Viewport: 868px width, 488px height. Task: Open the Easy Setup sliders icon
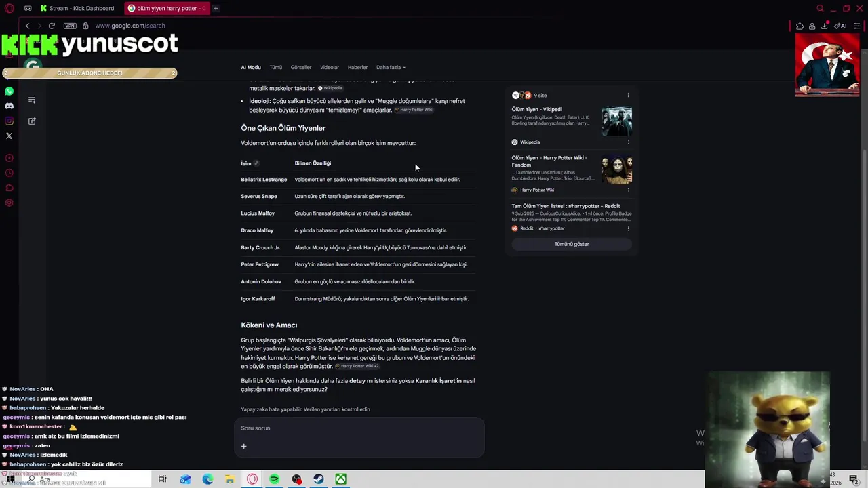click(x=856, y=26)
